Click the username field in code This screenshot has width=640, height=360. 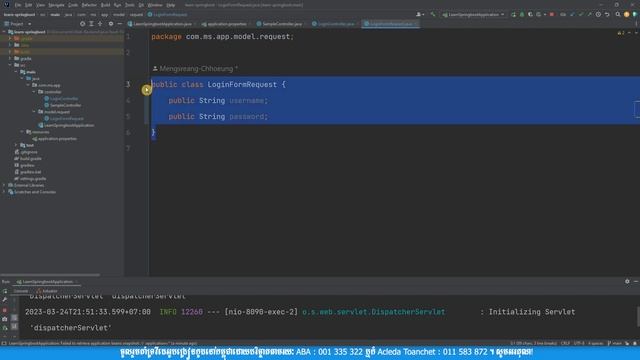[x=246, y=100]
